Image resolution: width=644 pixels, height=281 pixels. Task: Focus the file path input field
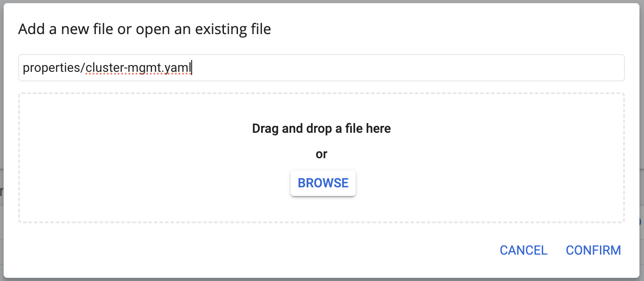click(x=321, y=68)
